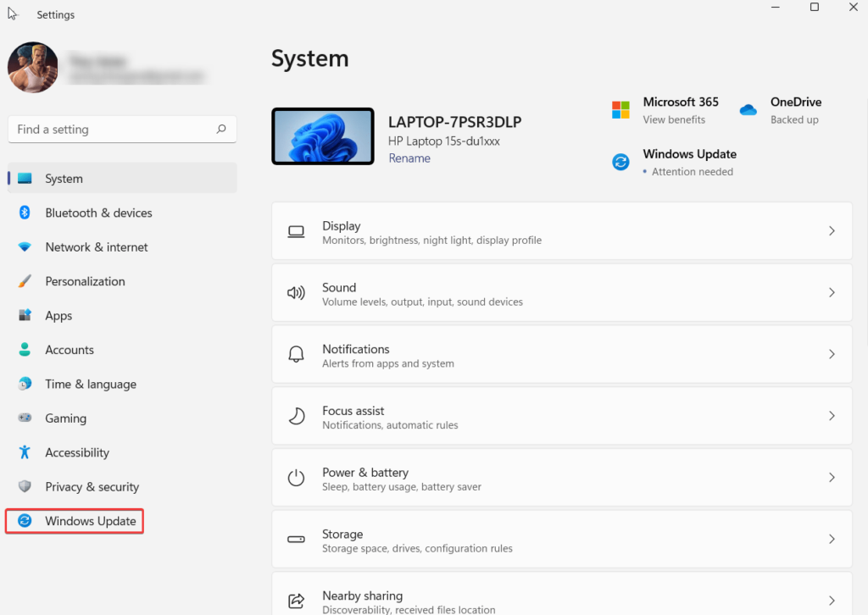Open Windows Update Attention needed

tap(692, 171)
